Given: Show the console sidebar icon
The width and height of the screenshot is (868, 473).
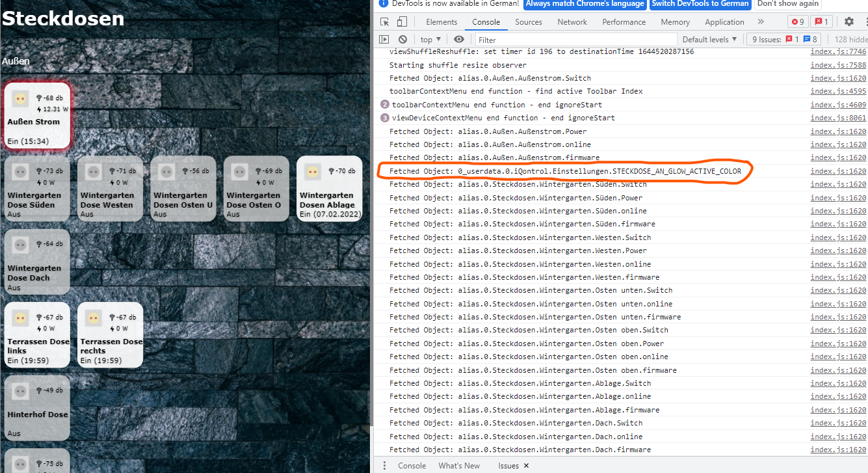Looking at the screenshot, I should [x=384, y=40].
